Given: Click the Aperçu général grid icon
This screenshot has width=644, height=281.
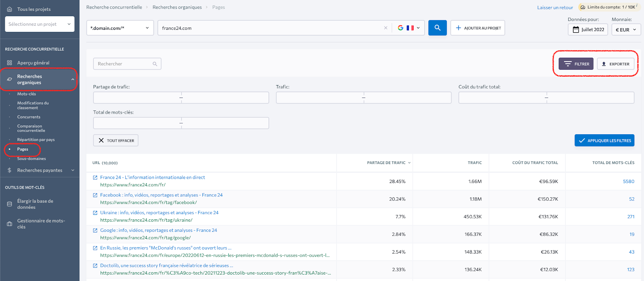Looking at the screenshot, I should pos(9,62).
